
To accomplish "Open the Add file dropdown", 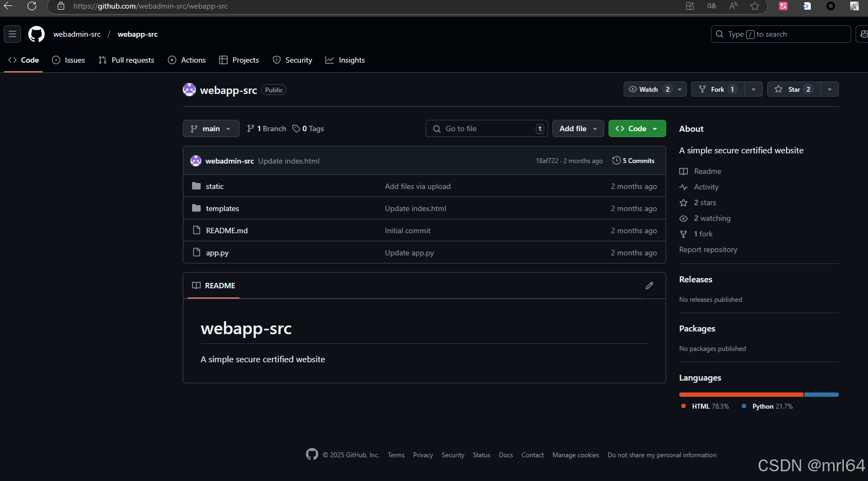I will point(578,128).
